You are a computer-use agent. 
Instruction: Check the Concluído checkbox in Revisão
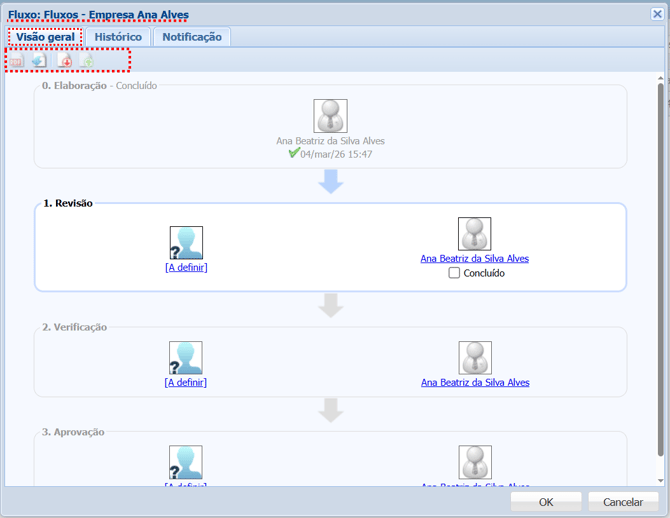tap(454, 273)
